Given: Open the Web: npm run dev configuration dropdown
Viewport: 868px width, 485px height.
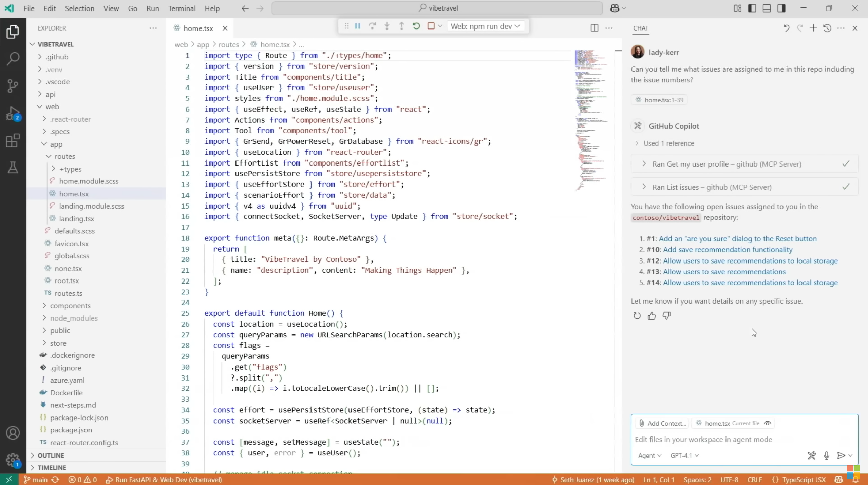Looking at the screenshot, I should pyautogui.click(x=485, y=26).
